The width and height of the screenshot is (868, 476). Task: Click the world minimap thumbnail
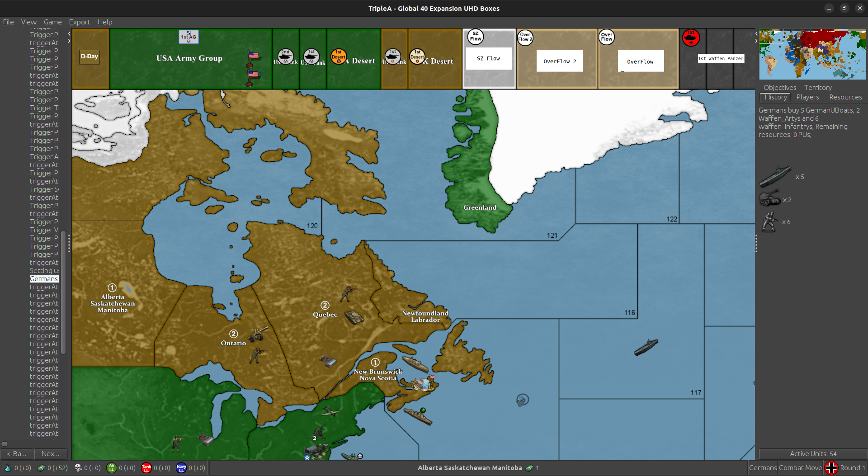(812, 54)
